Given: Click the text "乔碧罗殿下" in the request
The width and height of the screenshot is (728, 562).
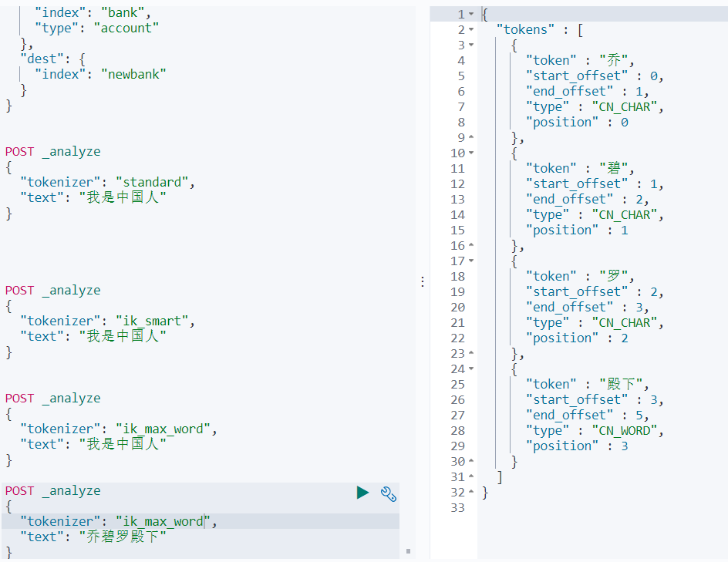Looking at the screenshot, I should point(123,537).
